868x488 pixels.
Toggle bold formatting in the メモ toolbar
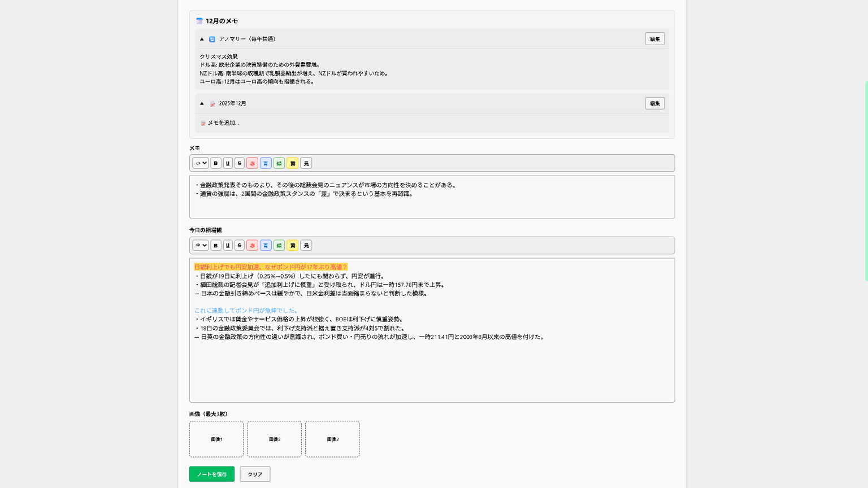point(215,163)
